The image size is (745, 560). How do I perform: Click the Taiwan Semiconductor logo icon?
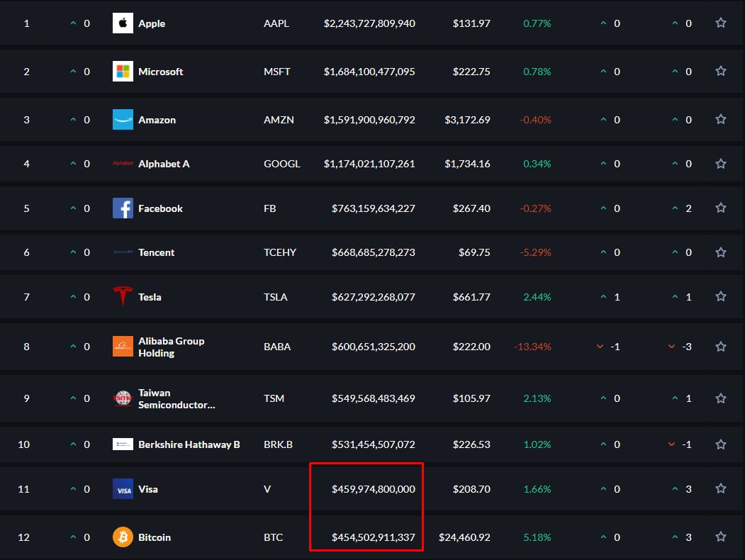coord(123,398)
